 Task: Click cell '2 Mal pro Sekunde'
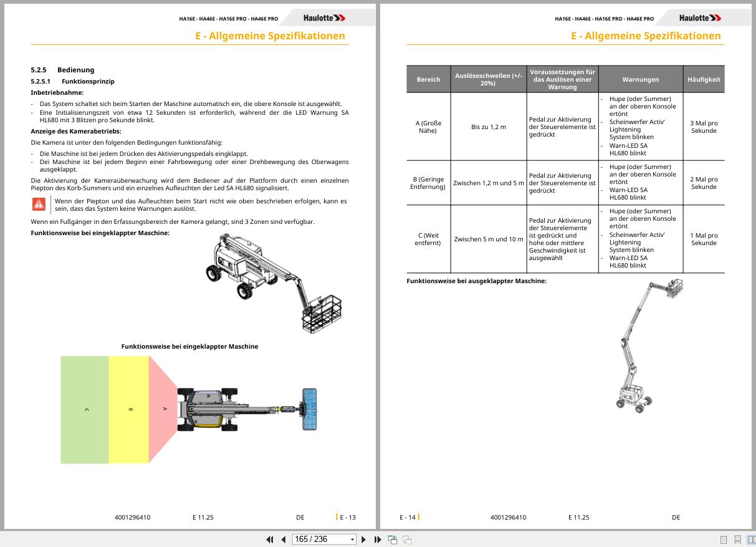pos(704,183)
